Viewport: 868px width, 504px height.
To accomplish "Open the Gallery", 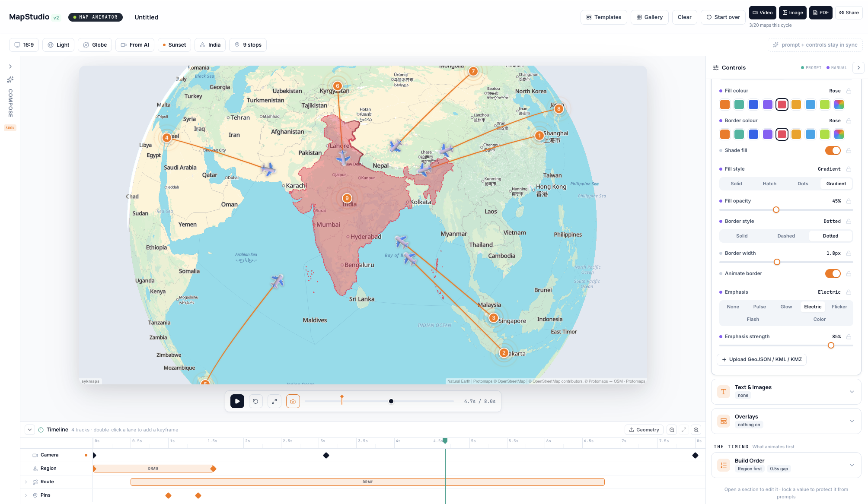I will pos(650,17).
